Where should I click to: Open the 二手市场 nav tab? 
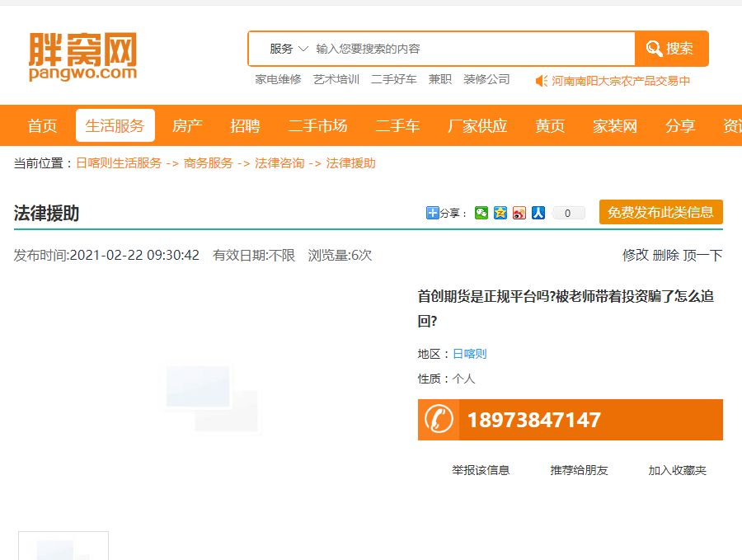pyautogui.click(x=317, y=126)
